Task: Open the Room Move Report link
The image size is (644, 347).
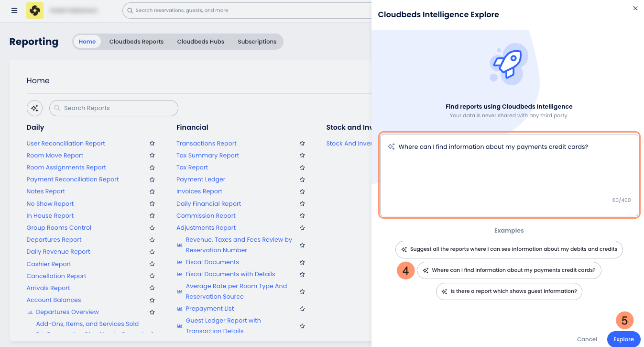Action: (55, 155)
